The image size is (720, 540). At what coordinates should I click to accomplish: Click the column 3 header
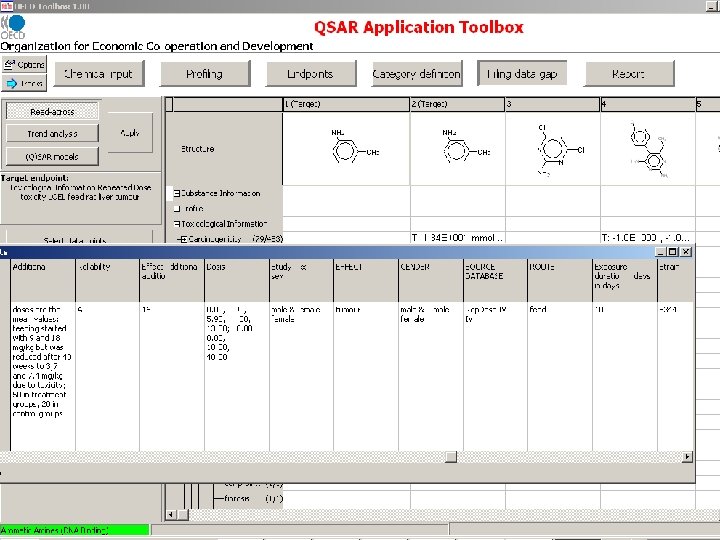click(x=552, y=104)
